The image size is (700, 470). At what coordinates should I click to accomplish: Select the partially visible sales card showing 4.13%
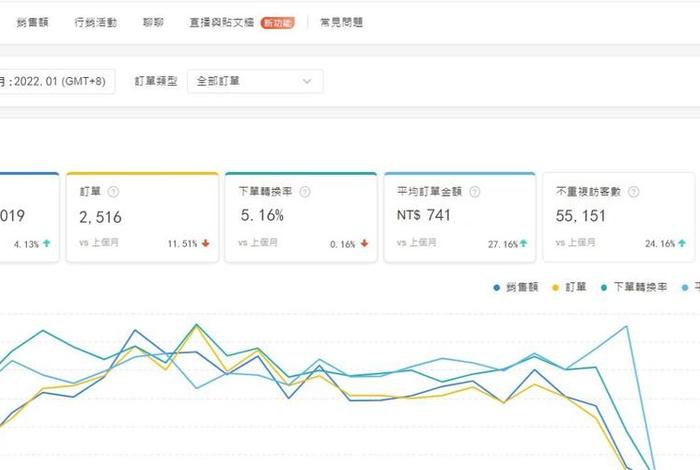tap(29, 217)
